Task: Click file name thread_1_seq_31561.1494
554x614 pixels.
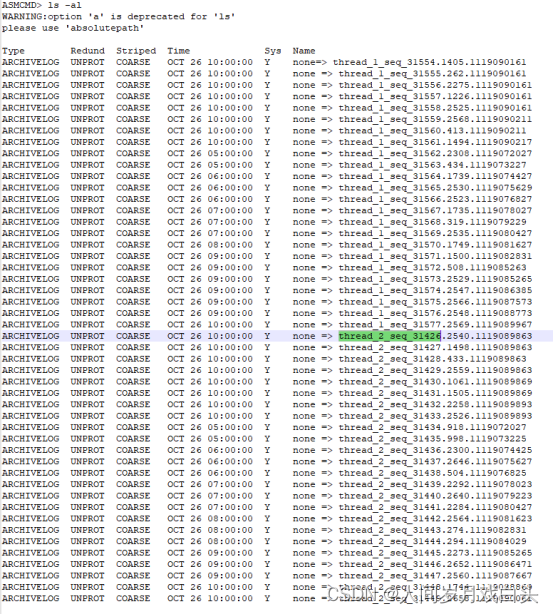Action: [435, 142]
